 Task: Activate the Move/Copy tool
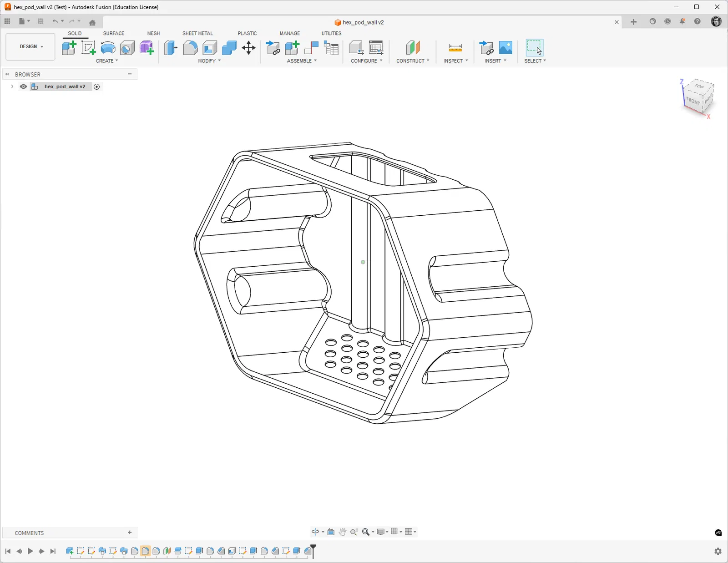tap(248, 48)
